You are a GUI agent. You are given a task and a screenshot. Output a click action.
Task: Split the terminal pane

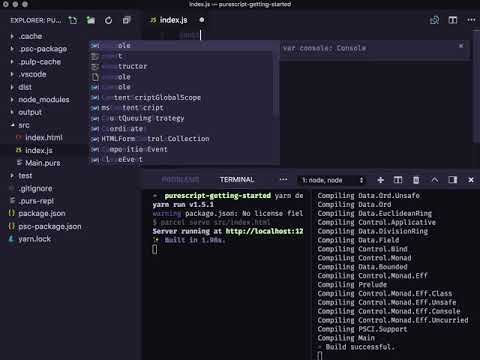pos(398,180)
